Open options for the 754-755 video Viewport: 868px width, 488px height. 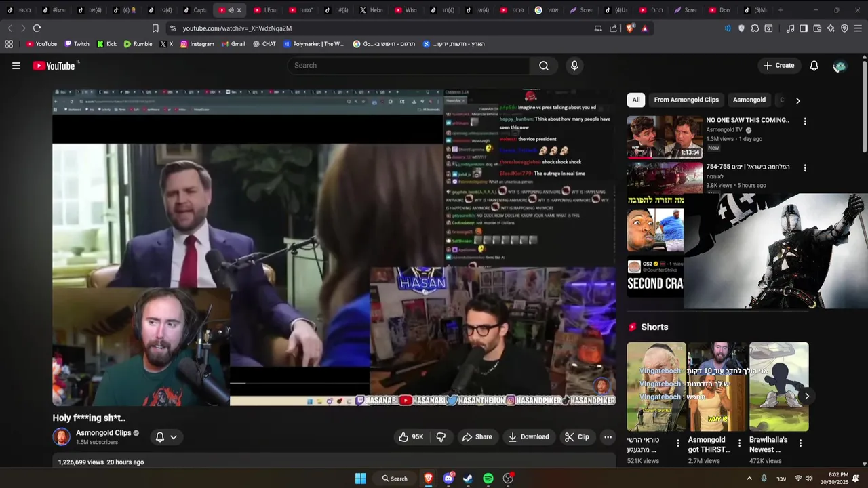[805, 168]
